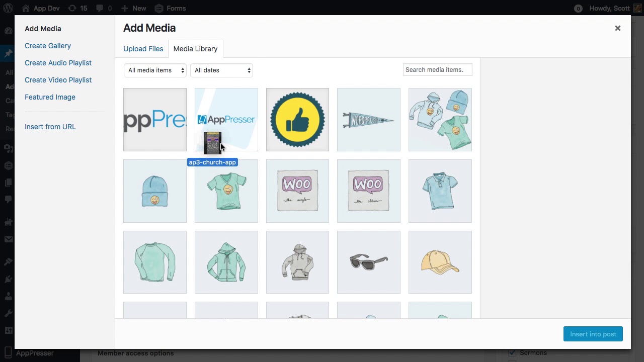Select the yellow cap thumbnail

click(x=440, y=262)
